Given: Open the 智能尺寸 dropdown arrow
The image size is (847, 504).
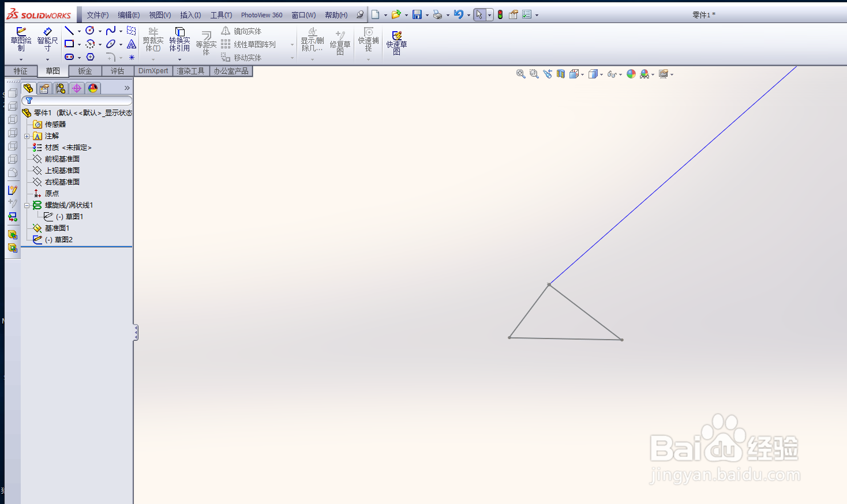Looking at the screenshot, I should [47, 59].
